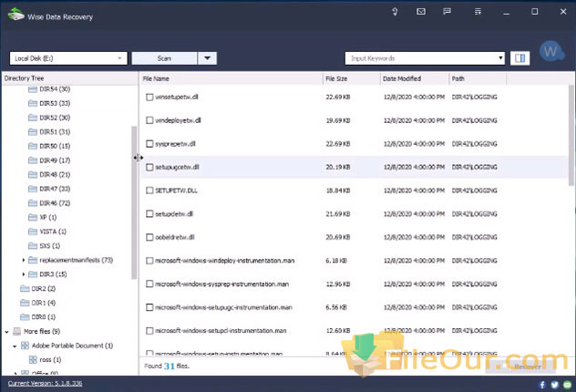Select the DIR52 (30) folder
Image resolution: width=576 pixels, height=392 pixels.
[x=55, y=118]
